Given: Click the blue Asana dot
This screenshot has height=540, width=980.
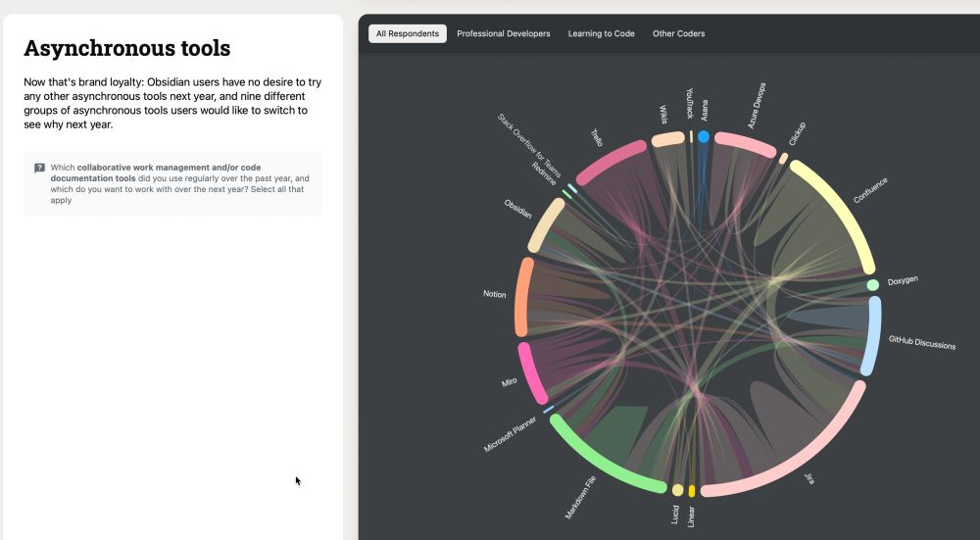Looking at the screenshot, I should 704,136.
